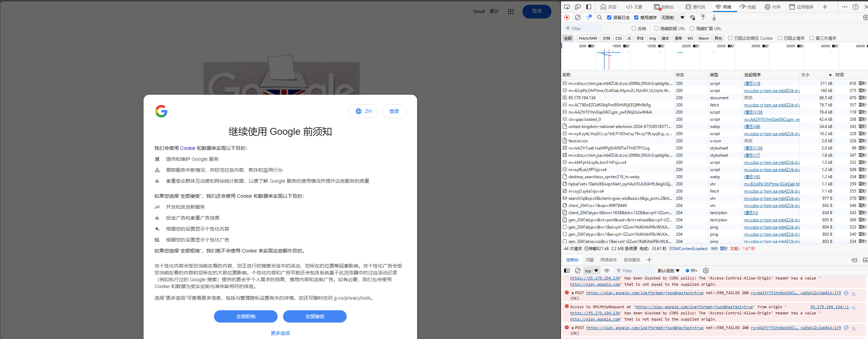Switch to 元素 Elements tab
This screenshot has height=339, width=868.
coord(634,7)
